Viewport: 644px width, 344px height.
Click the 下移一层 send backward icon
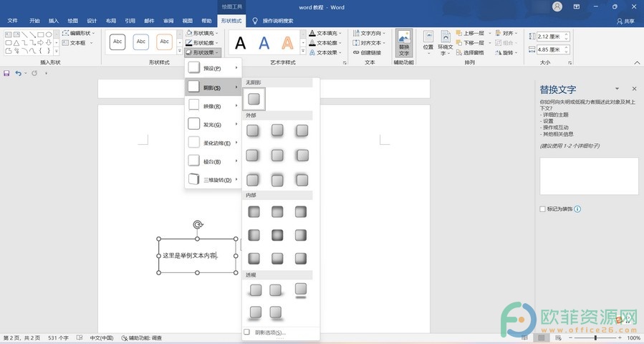point(458,43)
